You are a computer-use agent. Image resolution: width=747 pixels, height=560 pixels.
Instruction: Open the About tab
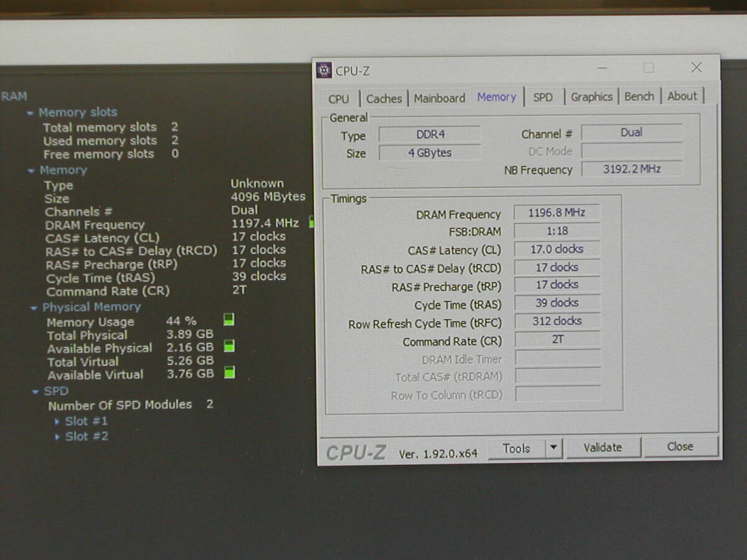tap(682, 96)
